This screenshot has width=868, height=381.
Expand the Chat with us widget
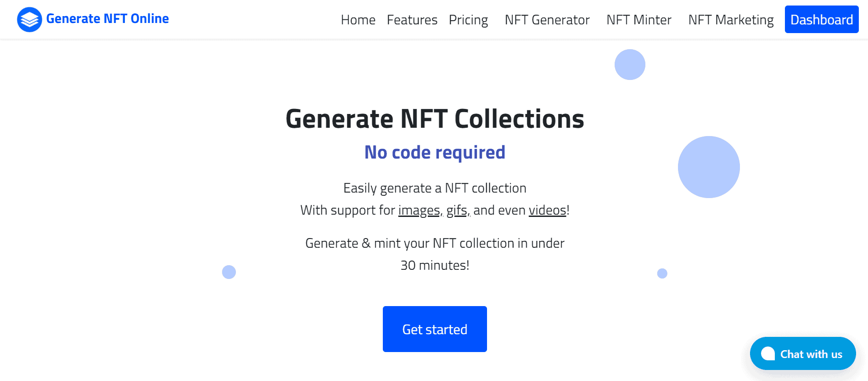(803, 353)
